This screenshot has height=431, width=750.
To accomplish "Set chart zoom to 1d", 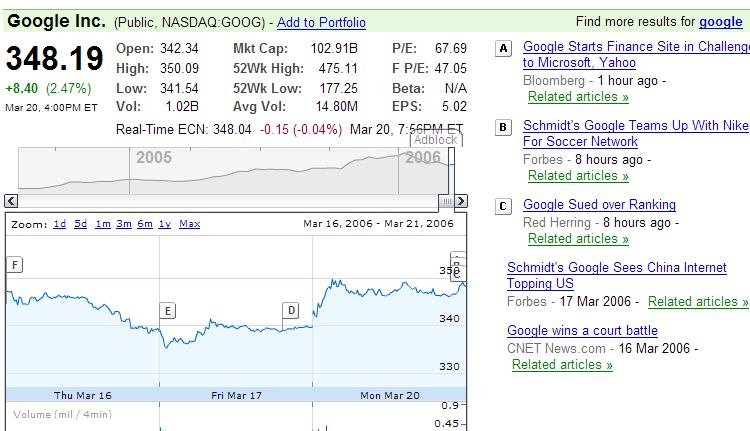I will click(60, 224).
